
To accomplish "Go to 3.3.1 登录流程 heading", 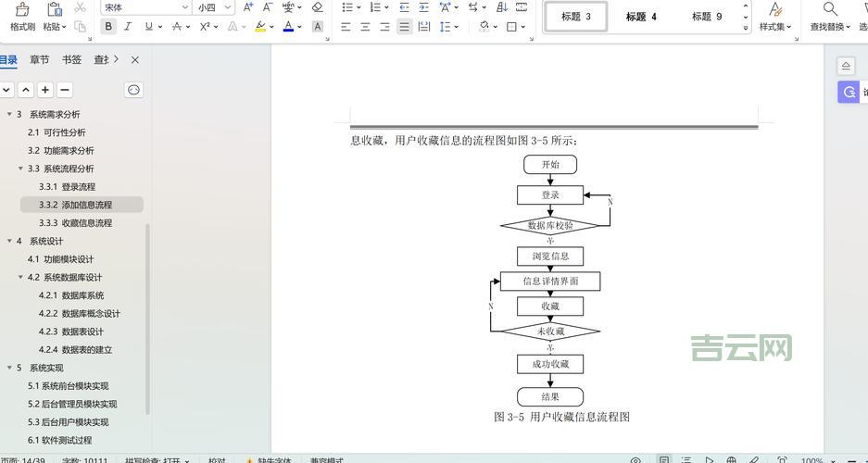I will pos(67,187).
